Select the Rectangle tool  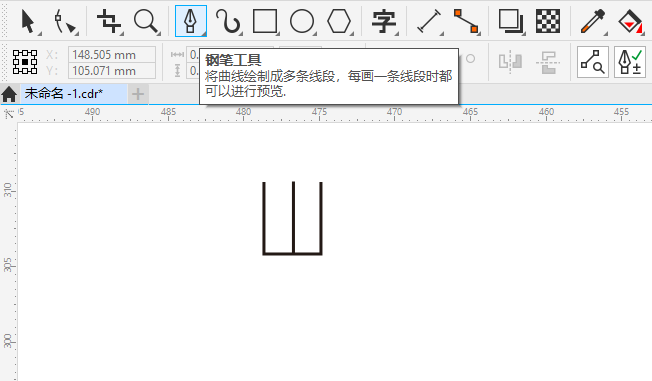[x=265, y=21]
